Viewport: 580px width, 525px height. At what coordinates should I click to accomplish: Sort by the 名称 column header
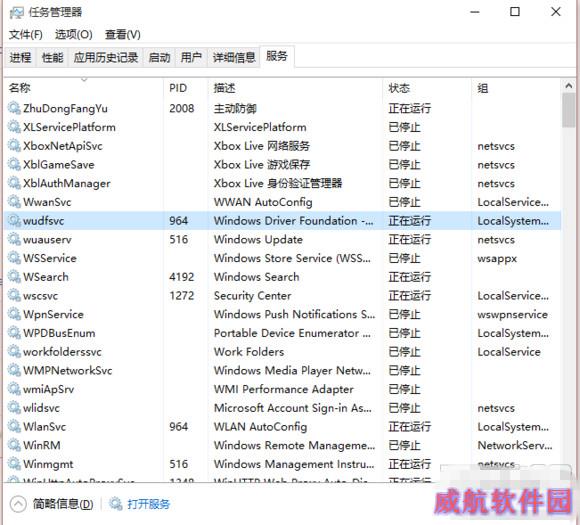(x=84, y=88)
